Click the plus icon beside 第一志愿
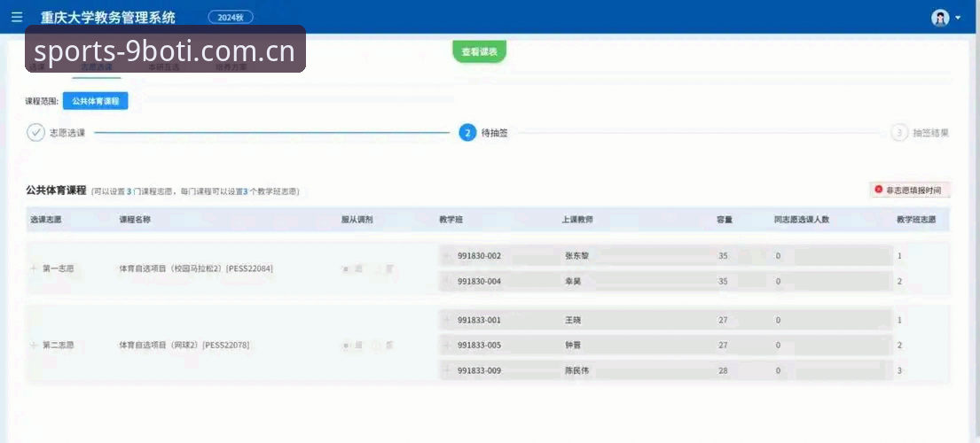Viewport: 980px width, 443px height. pos(34,268)
